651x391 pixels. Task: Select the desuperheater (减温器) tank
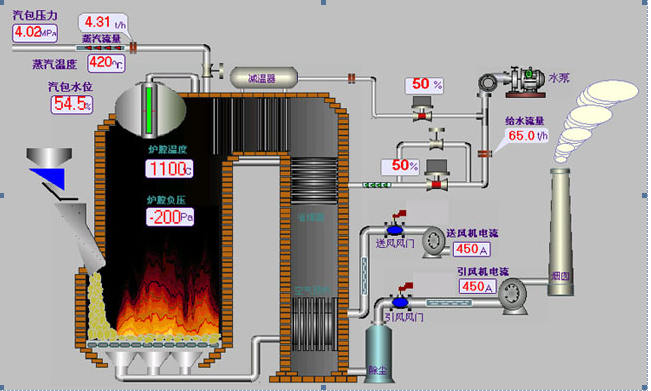click(264, 78)
